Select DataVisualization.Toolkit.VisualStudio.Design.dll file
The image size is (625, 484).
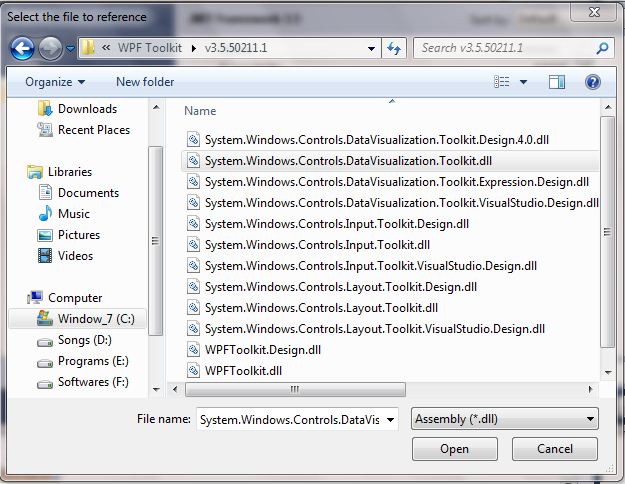point(393,203)
